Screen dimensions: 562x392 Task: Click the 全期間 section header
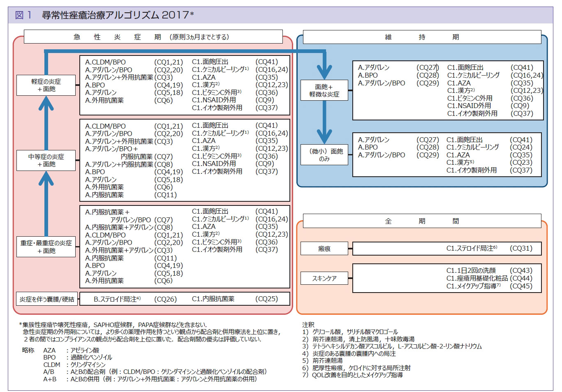click(422, 221)
